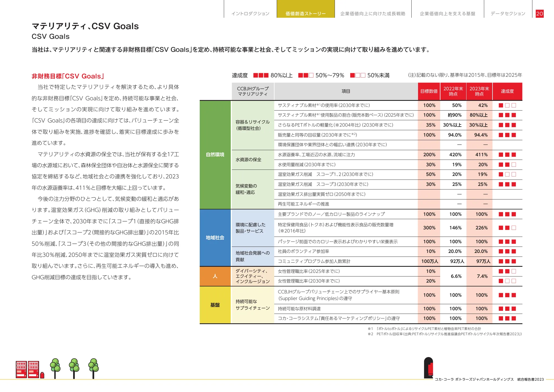The image size is (554, 392).
Task: Click the 2022年末時点 column header
Action: pyautogui.click(x=453, y=91)
